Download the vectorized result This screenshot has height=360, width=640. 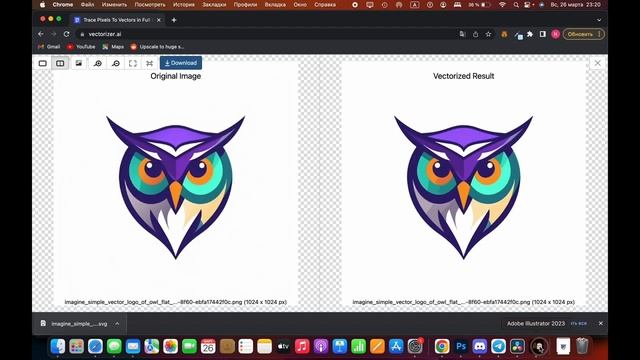point(181,63)
